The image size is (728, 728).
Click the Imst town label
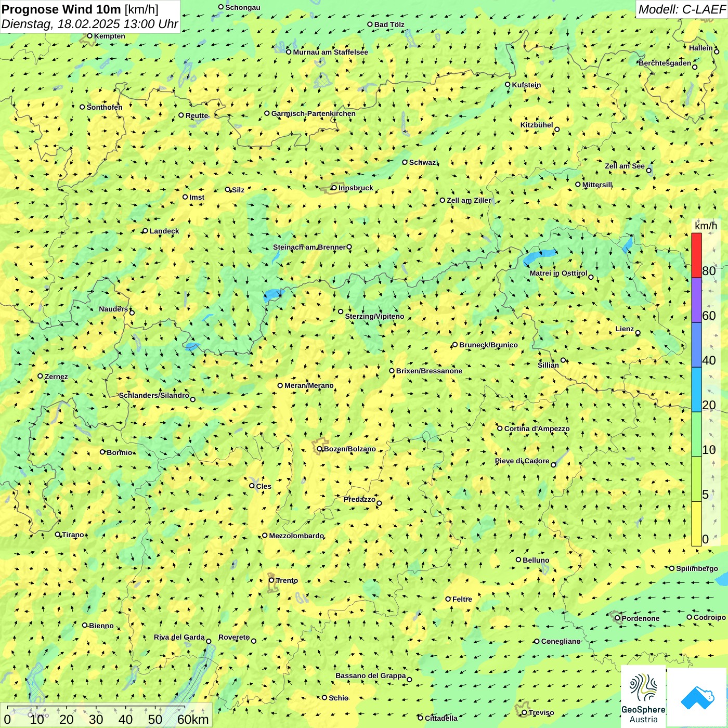(x=197, y=197)
